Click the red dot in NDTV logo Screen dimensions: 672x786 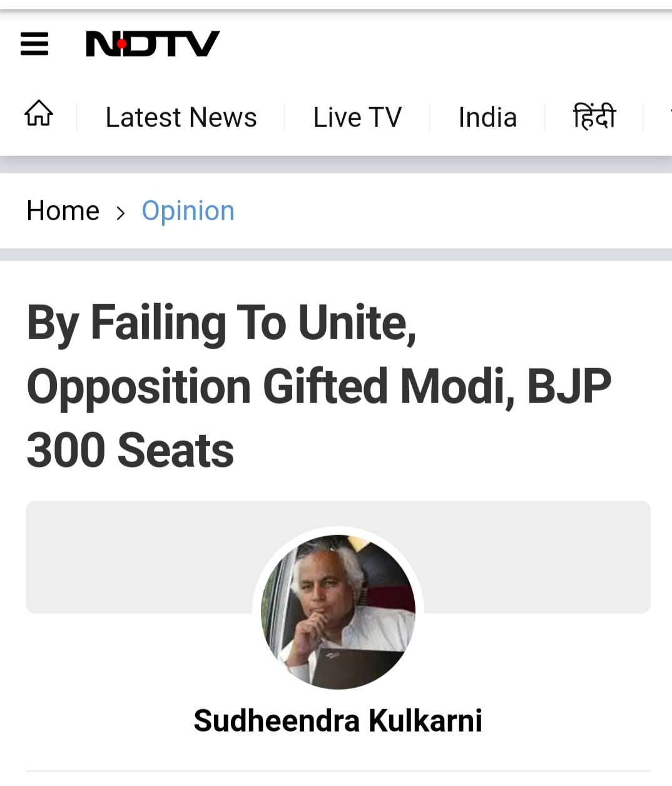point(121,44)
